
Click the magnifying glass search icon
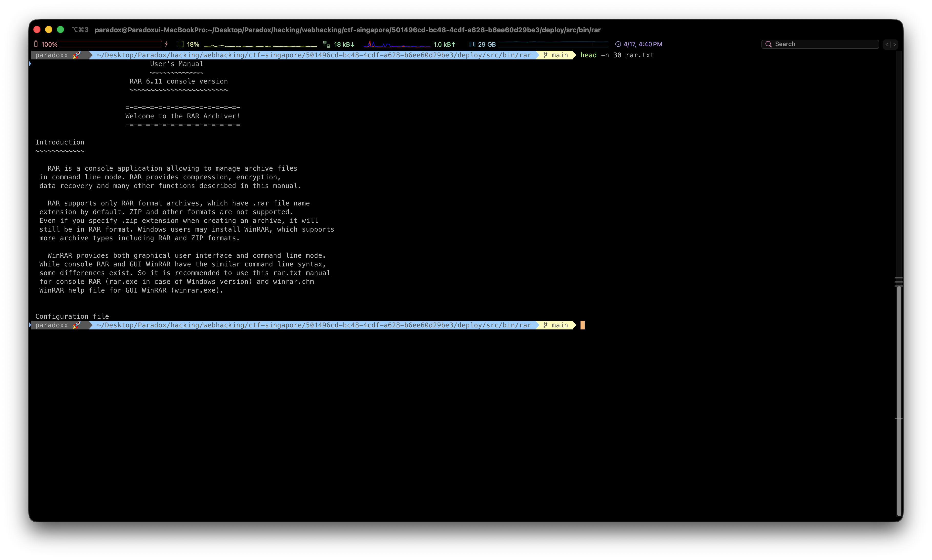tap(768, 44)
